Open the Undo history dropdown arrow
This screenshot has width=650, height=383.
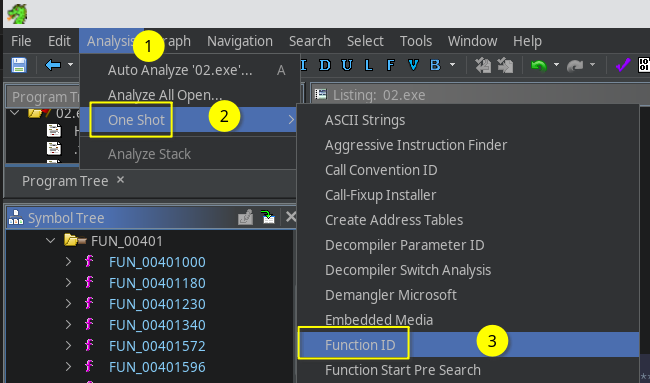tap(556, 65)
